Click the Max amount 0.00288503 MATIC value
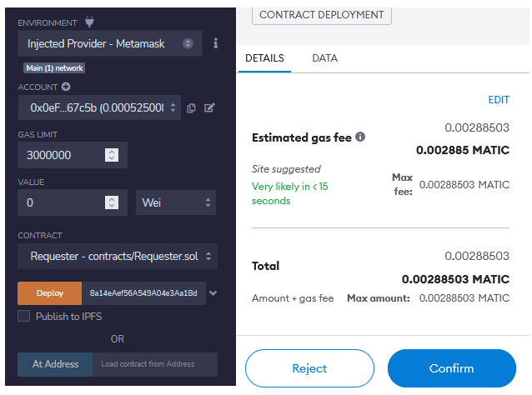Screen dimensions: 532x395 click(x=464, y=298)
